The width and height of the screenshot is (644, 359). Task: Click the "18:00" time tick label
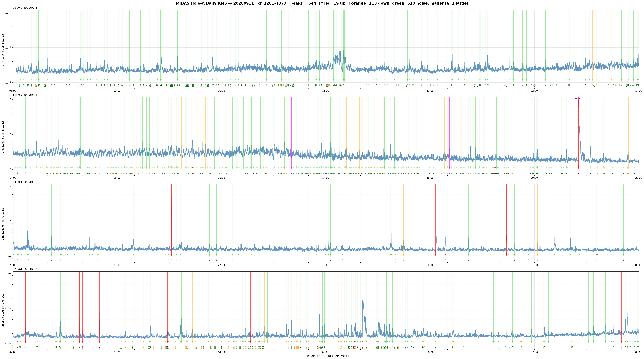430,178
